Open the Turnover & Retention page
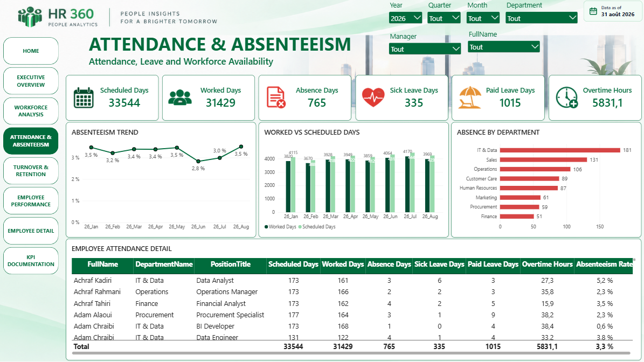Screen dimensions: 644x362 click(x=31, y=171)
